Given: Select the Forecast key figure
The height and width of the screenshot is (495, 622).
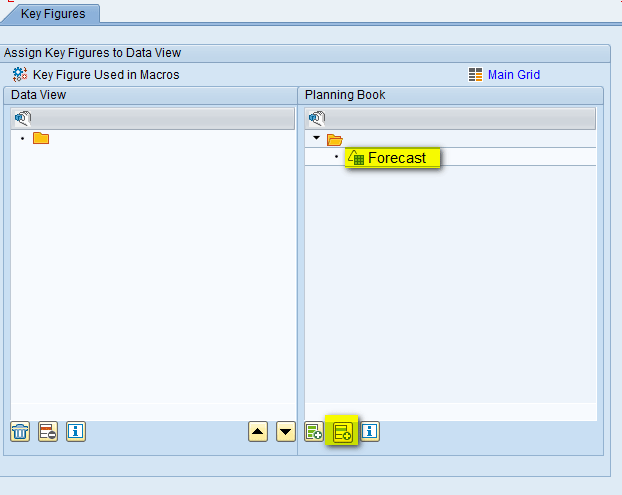Looking at the screenshot, I should [x=396, y=158].
